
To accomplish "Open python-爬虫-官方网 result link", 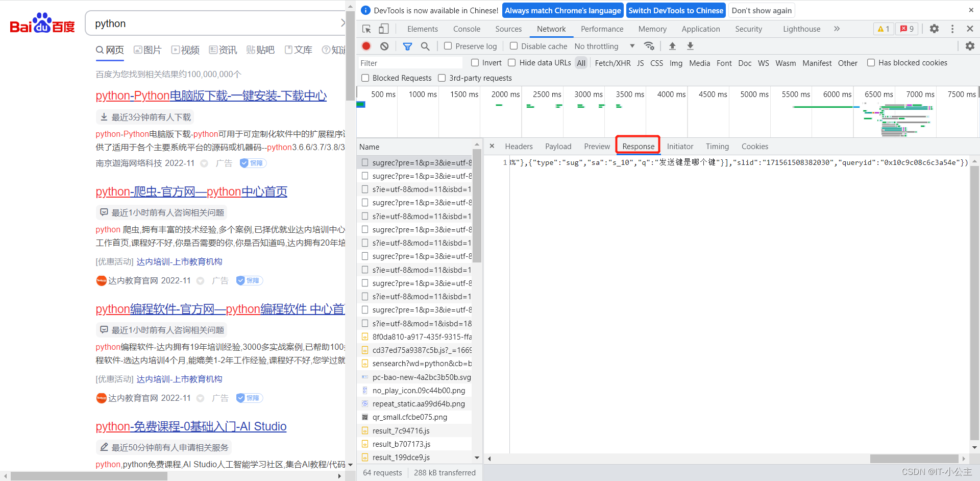I will (x=191, y=191).
